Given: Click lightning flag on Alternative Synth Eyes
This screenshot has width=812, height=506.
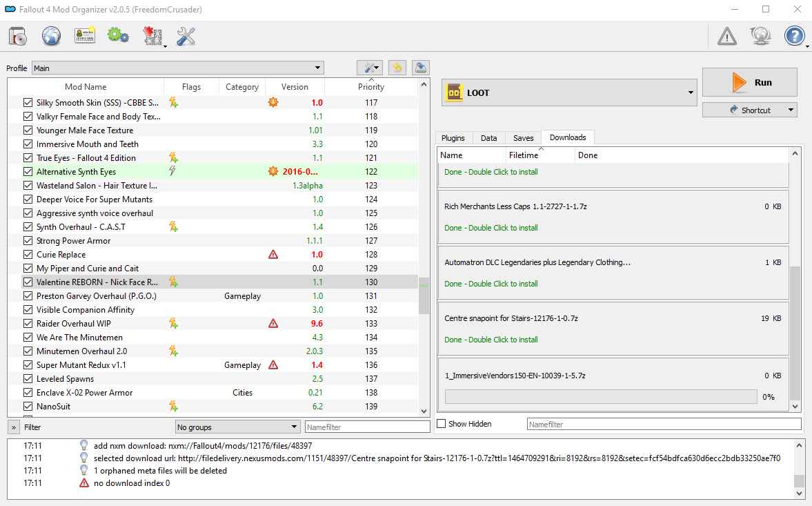Looking at the screenshot, I should pos(172,171).
